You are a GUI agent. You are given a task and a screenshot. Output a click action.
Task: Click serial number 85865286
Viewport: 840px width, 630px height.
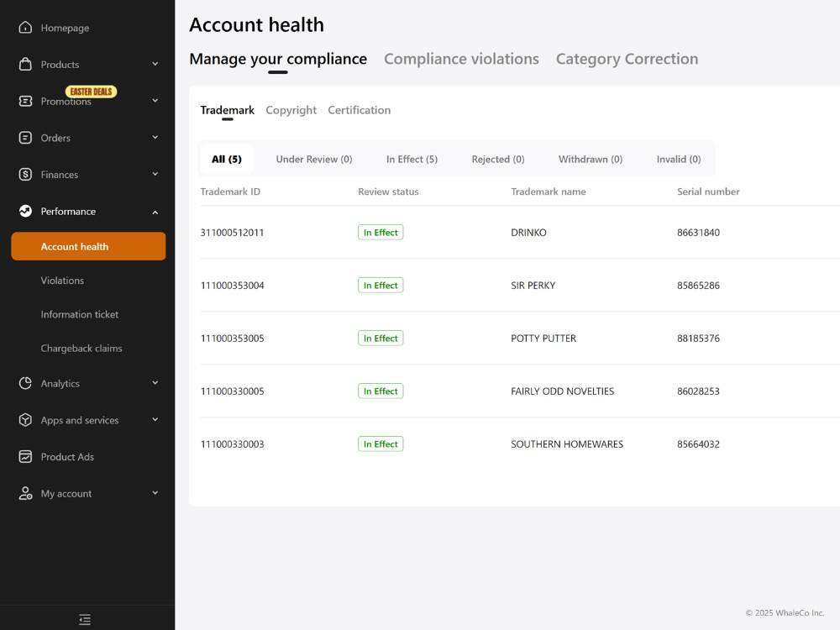click(x=698, y=286)
